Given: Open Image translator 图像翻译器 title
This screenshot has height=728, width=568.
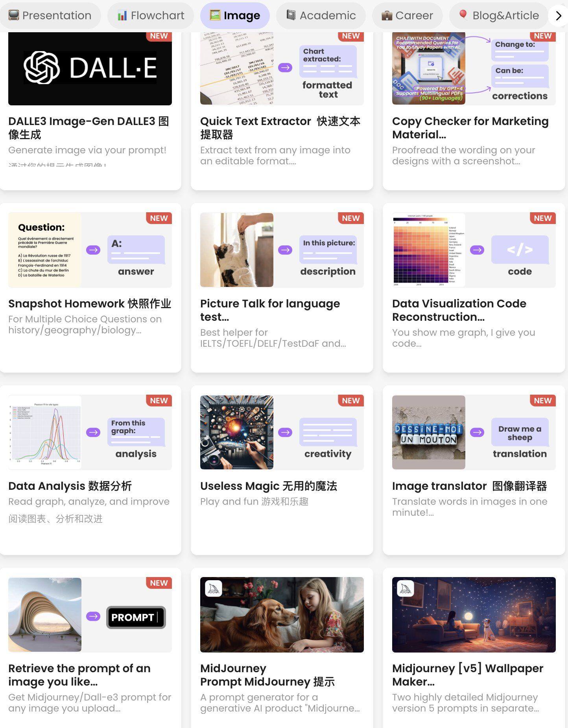Looking at the screenshot, I should coord(470,486).
